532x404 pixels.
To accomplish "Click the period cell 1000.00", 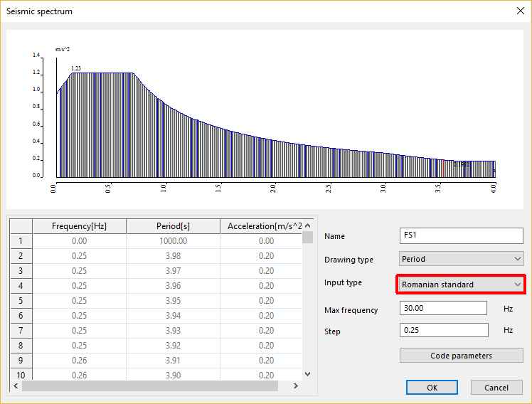I will tap(173, 241).
